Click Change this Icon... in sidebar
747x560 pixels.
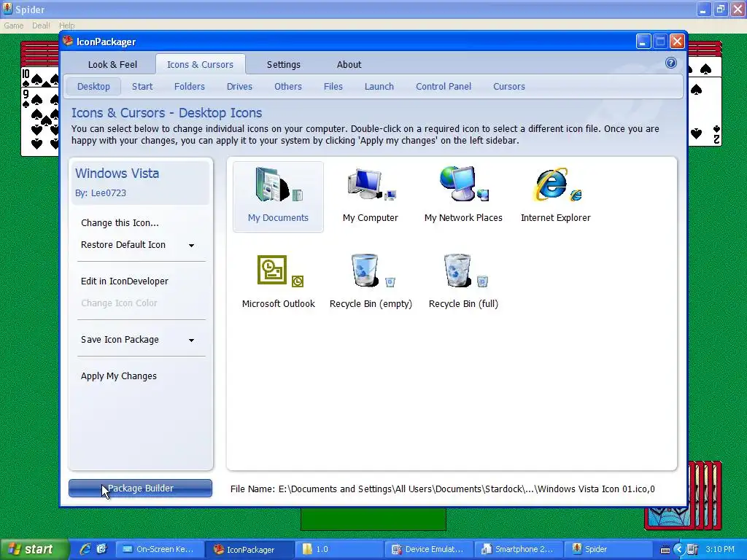point(120,223)
